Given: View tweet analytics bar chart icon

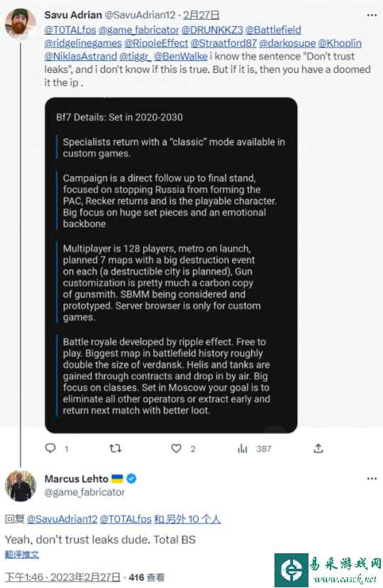Looking at the screenshot, I should click(x=243, y=448).
